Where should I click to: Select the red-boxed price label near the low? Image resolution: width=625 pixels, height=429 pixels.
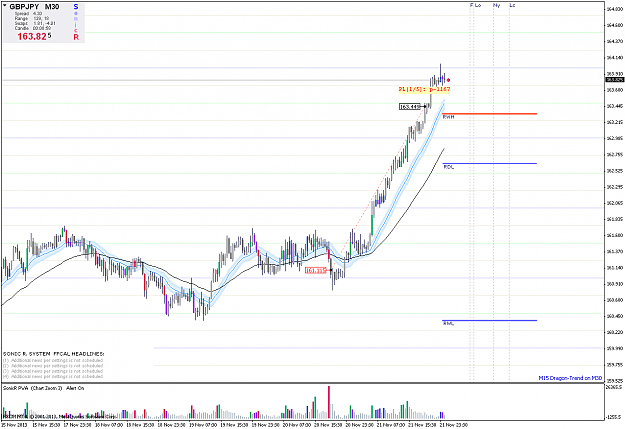click(x=316, y=270)
